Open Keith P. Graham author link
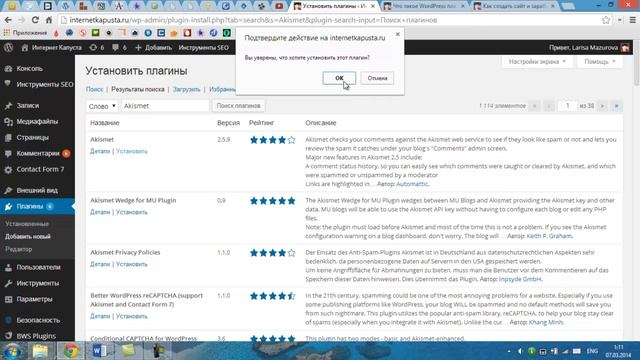This screenshot has width=640, height=360. pos(549,236)
